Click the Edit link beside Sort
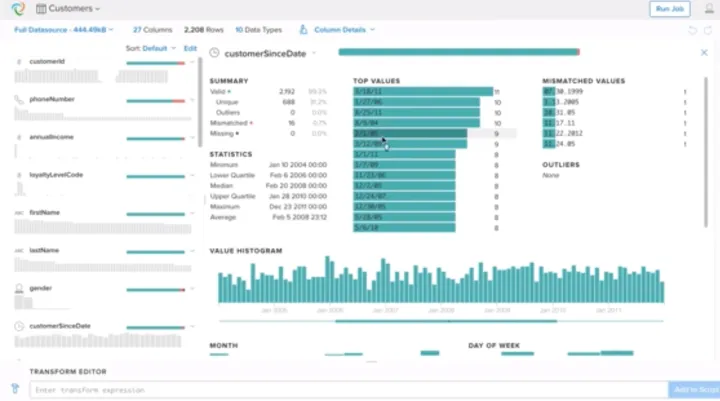Viewport: 720px width, 401px height. click(190, 48)
